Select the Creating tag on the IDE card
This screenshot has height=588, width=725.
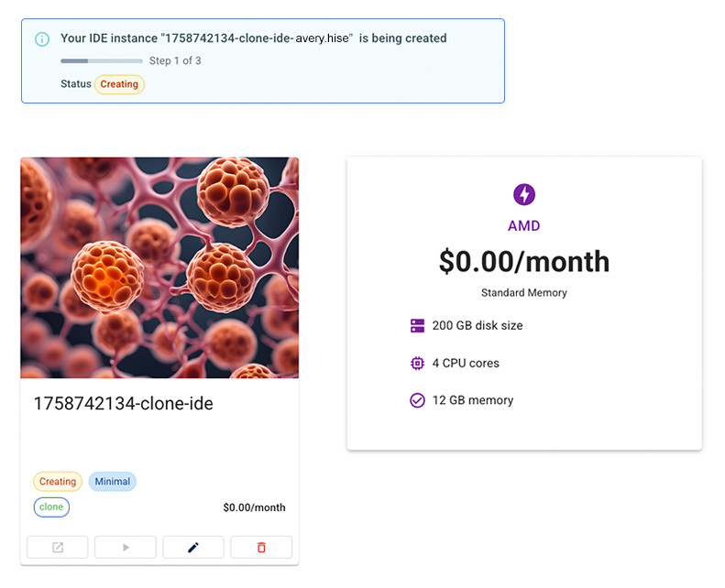pos(58,482)
